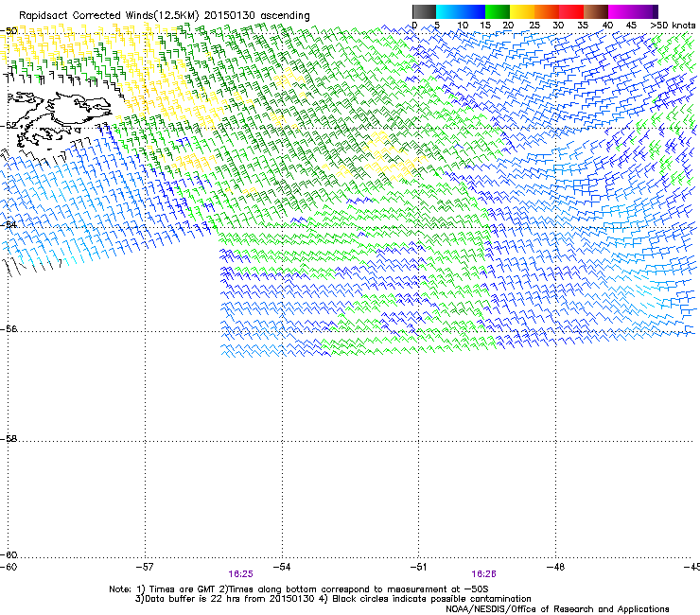This screenshot has height=615, width=700.
Task: Click the purple time label ending ':25'
Action: point(240,574)
